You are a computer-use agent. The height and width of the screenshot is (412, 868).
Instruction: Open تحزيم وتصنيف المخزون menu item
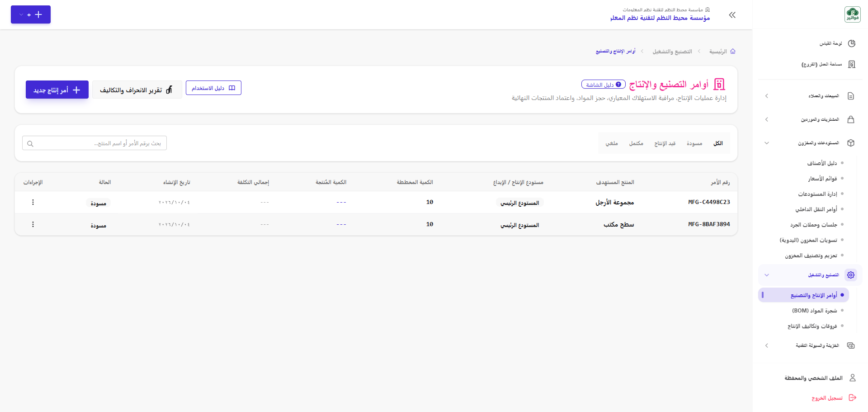[811, 256]
